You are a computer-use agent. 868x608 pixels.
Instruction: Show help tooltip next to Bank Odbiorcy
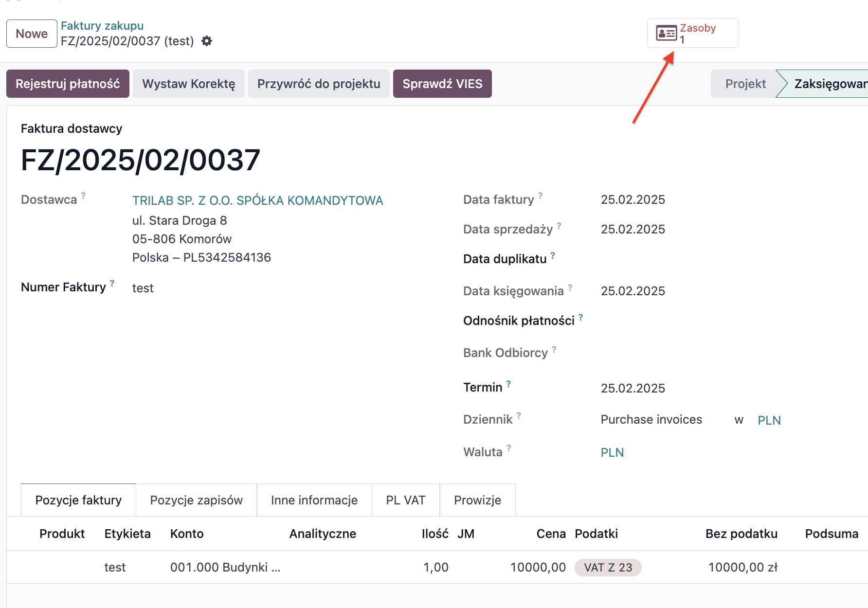click(554, 349)
